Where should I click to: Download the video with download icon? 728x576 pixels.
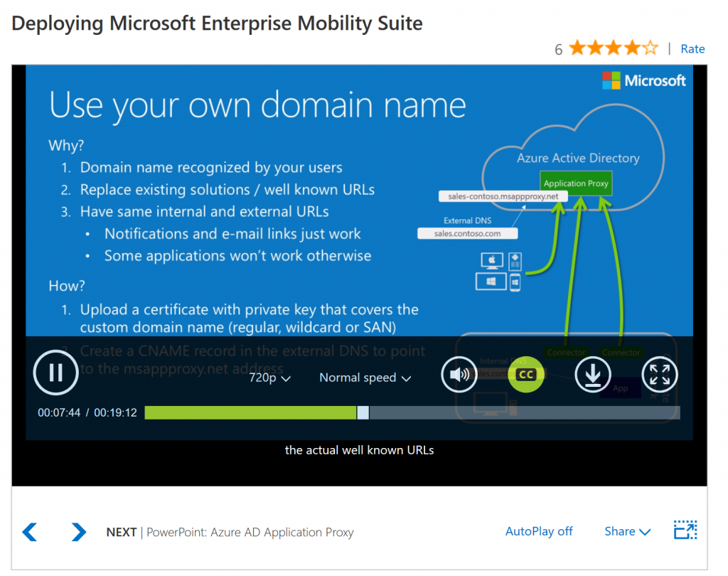coord(593,374)
